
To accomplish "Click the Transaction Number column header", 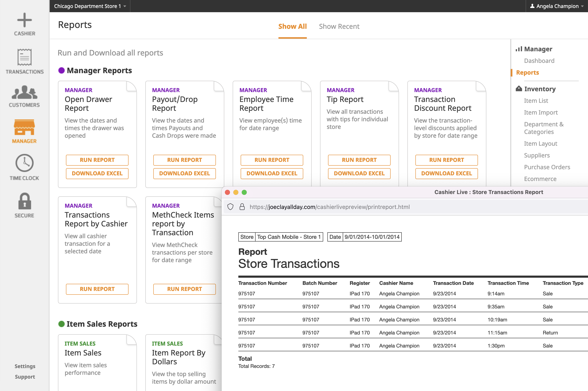I will pos(262,283).
